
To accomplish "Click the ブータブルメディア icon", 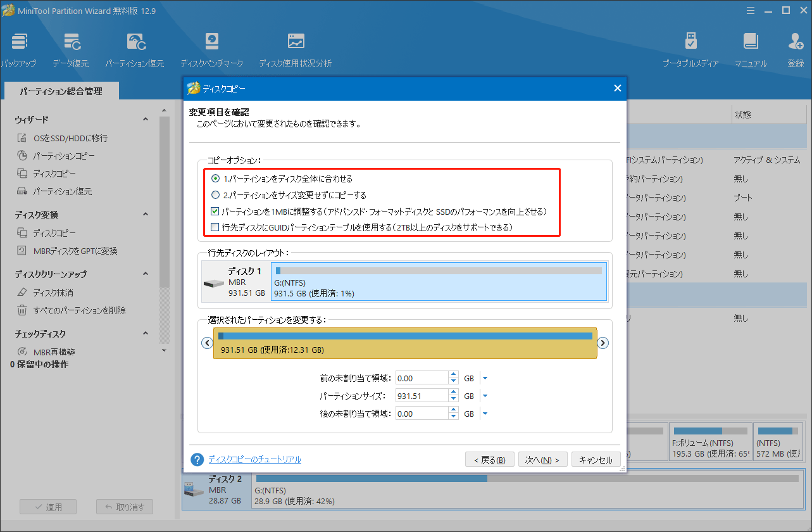I will pyautogui.click(x=690, y=50).
